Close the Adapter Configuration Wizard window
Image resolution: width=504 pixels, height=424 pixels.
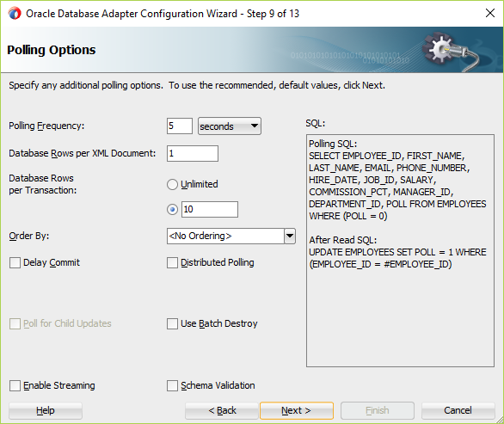click(x=490, y=13)
